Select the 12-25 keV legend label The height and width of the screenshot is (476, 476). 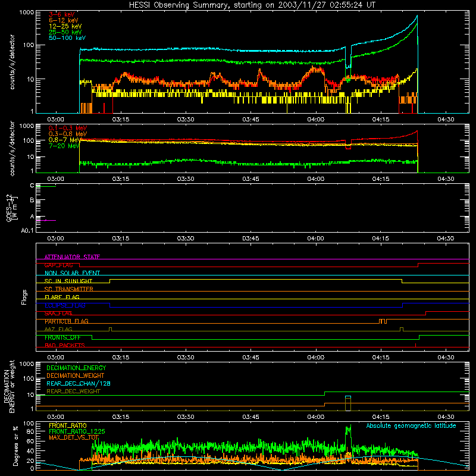65,26
